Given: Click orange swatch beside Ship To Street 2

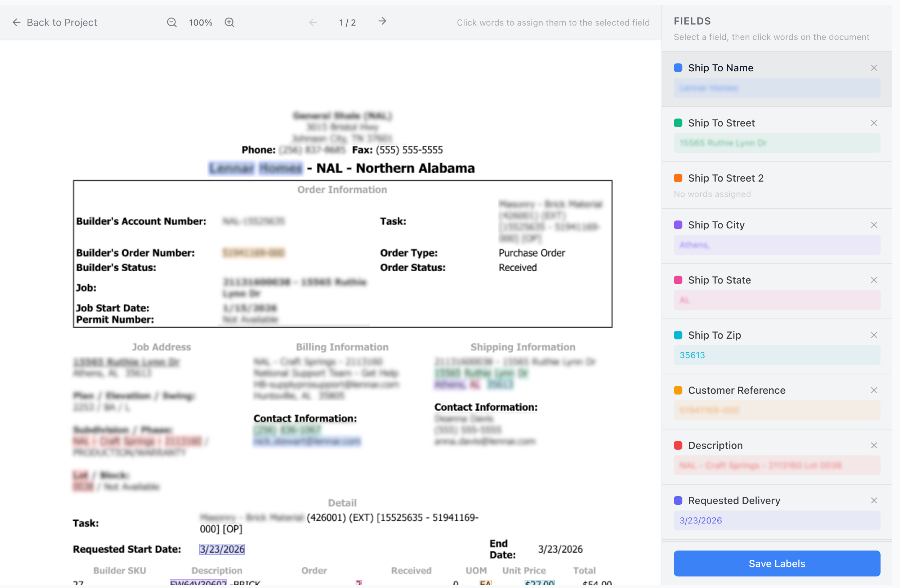Looking at the screenshot, I should [678, 178].
